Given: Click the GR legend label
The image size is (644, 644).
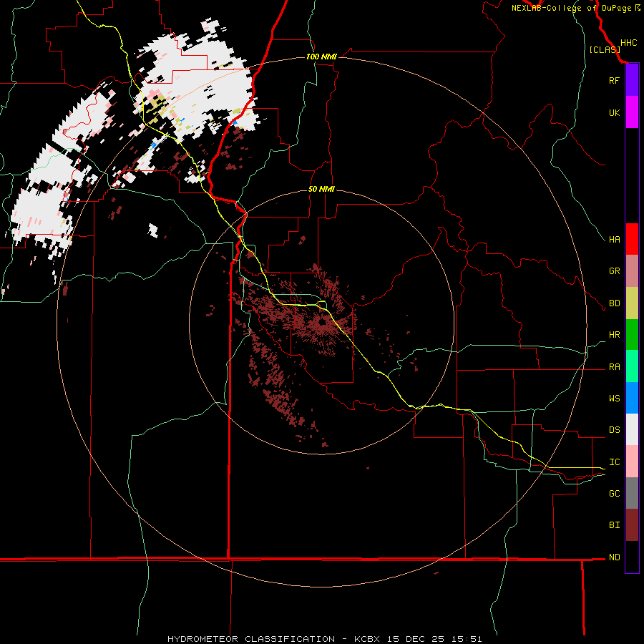Looking at the screenshot, I should point(614,271).
